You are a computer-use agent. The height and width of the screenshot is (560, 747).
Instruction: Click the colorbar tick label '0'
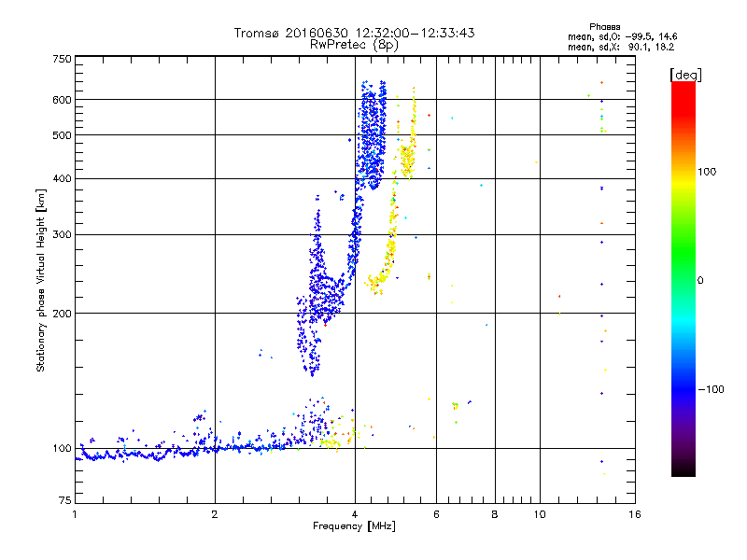[700, 281]
